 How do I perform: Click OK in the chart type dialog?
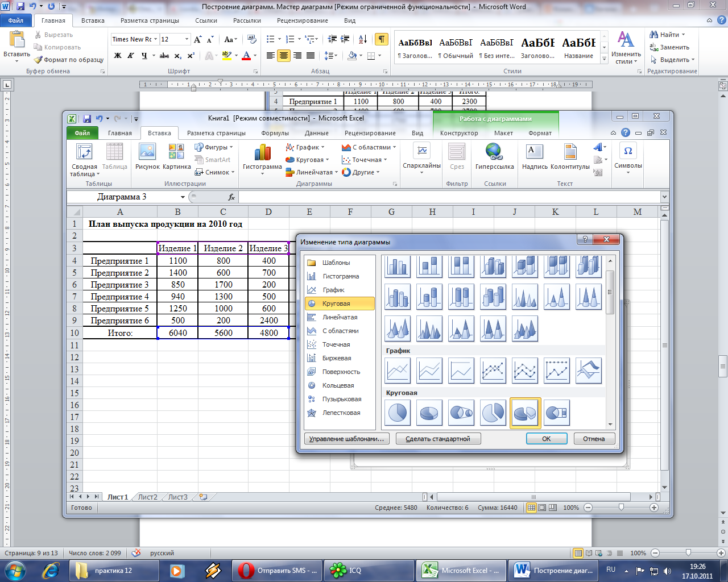(547, 439)
